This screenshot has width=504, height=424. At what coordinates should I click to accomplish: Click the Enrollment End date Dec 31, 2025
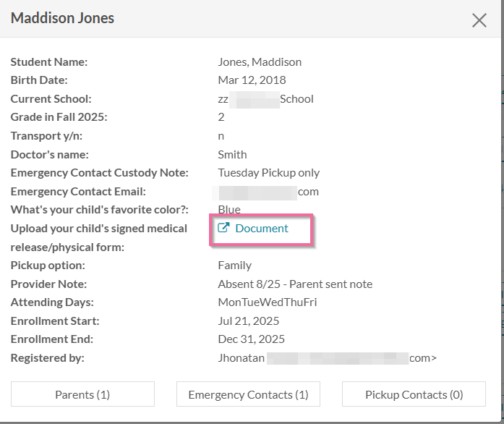pos(252,339)
